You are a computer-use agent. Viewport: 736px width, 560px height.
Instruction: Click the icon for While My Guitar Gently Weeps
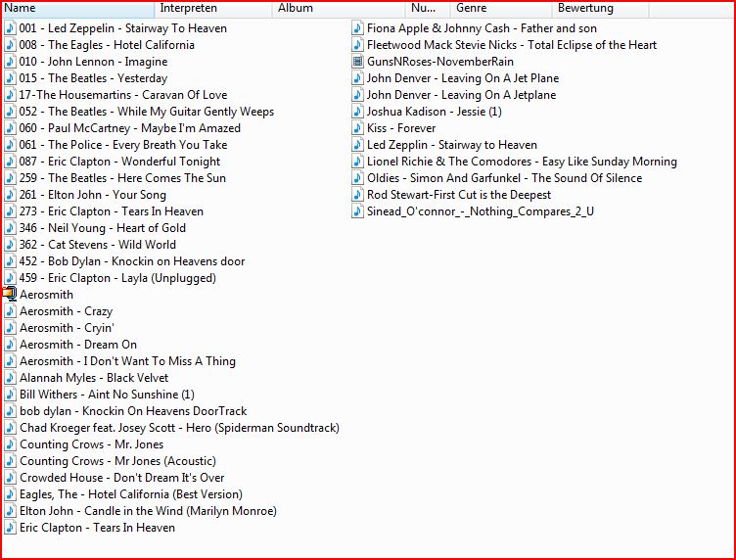click(x=10, y=112)
